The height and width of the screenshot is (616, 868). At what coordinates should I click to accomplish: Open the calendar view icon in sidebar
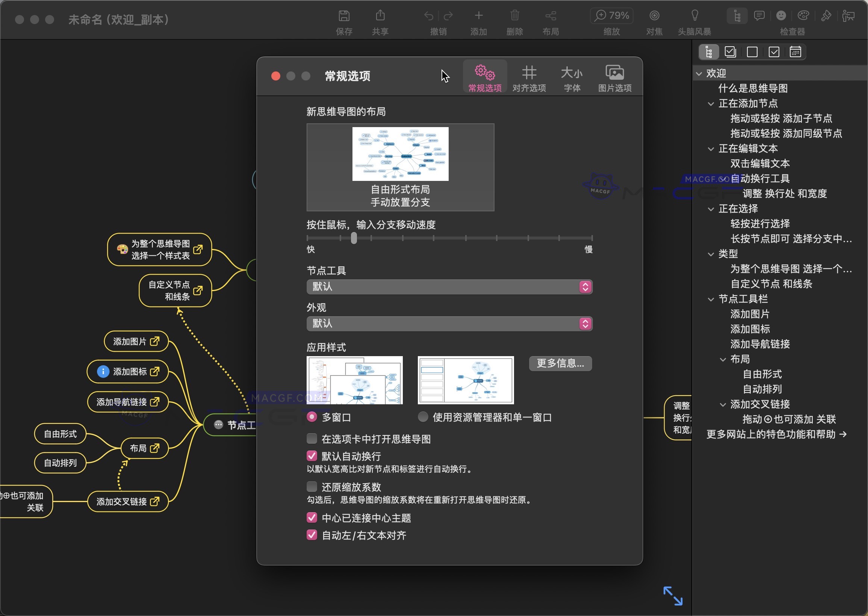[796, 52]
